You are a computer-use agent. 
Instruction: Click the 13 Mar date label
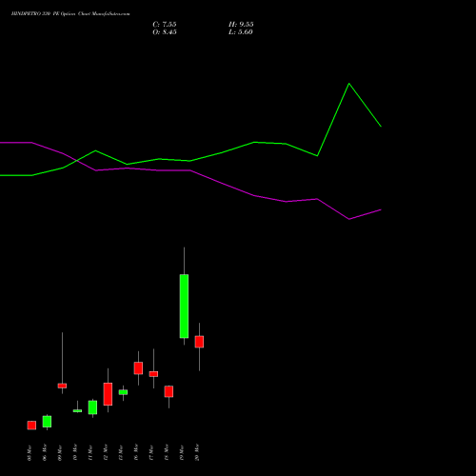[x=121, y=453]
